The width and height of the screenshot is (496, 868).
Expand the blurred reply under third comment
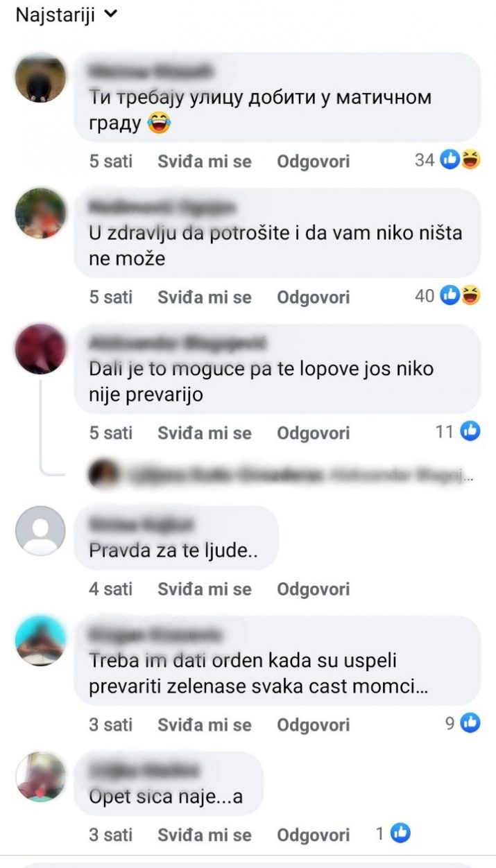(x=282, y=475)
